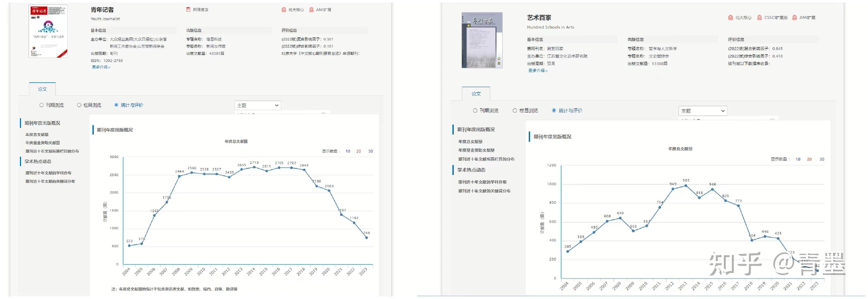Click the AMI扩展 badge icon for 艺术百家

[x=795, y=17]
